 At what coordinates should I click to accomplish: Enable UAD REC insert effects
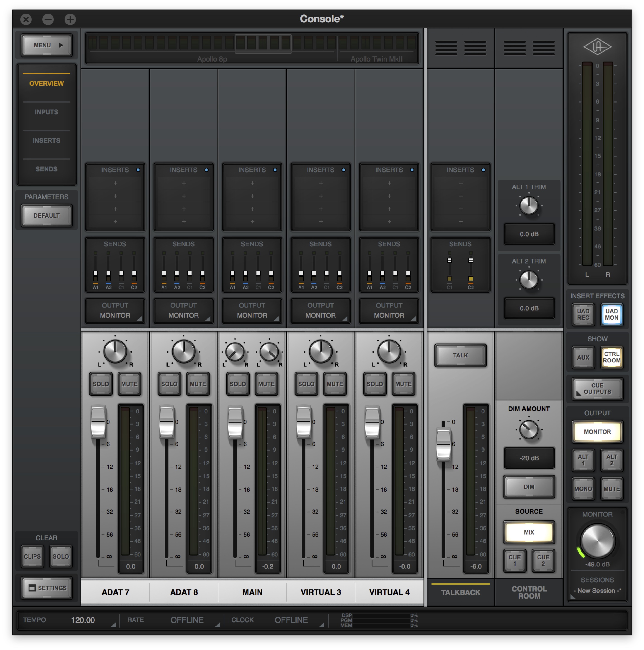[583, 314]
